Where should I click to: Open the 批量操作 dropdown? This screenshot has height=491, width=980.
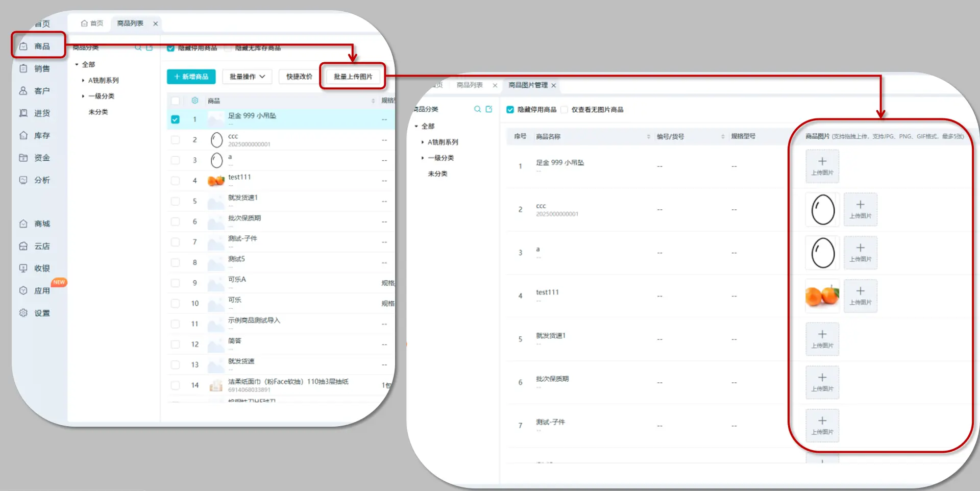(247, 77)
